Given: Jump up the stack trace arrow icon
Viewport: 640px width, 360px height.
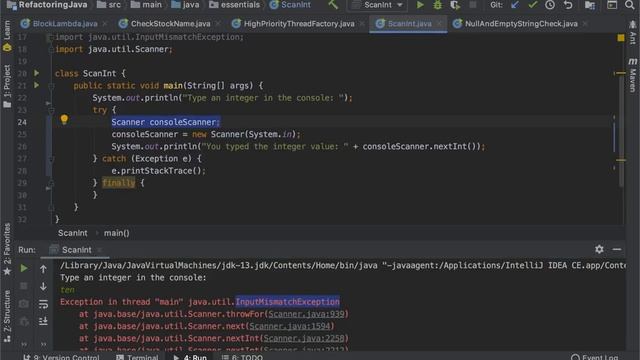Looking at the screenshot, I should click(x=43, y=269).
